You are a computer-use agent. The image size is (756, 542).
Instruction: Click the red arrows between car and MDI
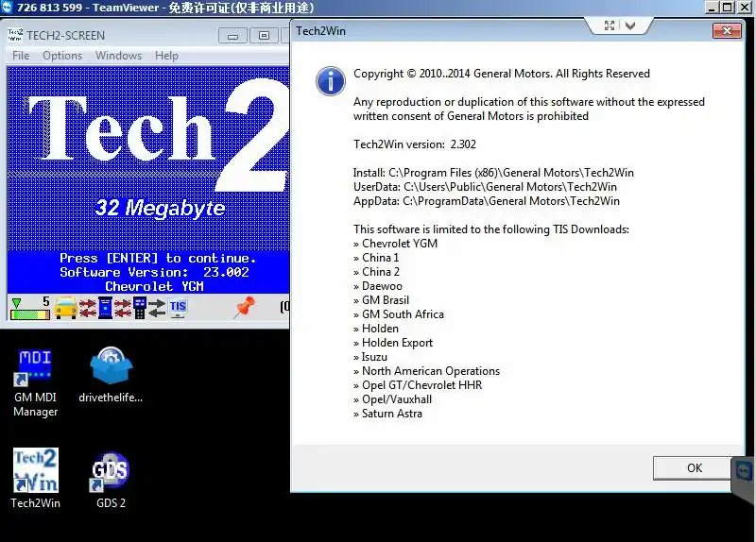pyautogui.click(x=88, y=308)
